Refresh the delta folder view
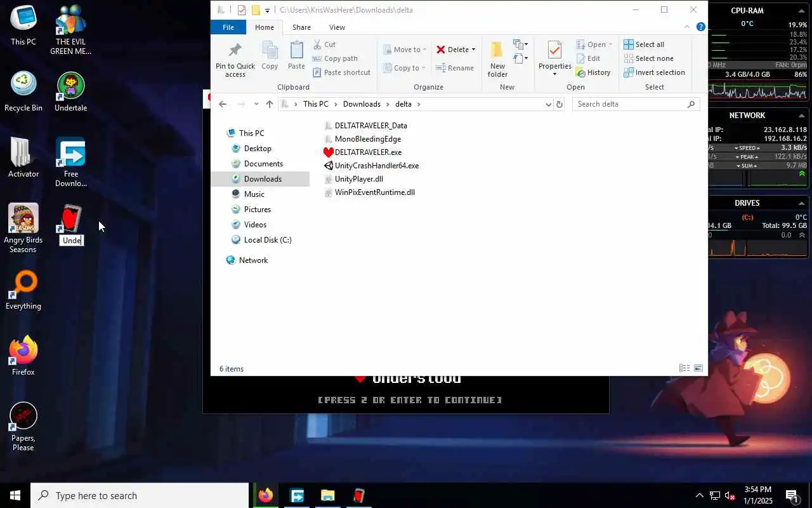The height and width of the screenshot is (508, 812). [559, 104]
